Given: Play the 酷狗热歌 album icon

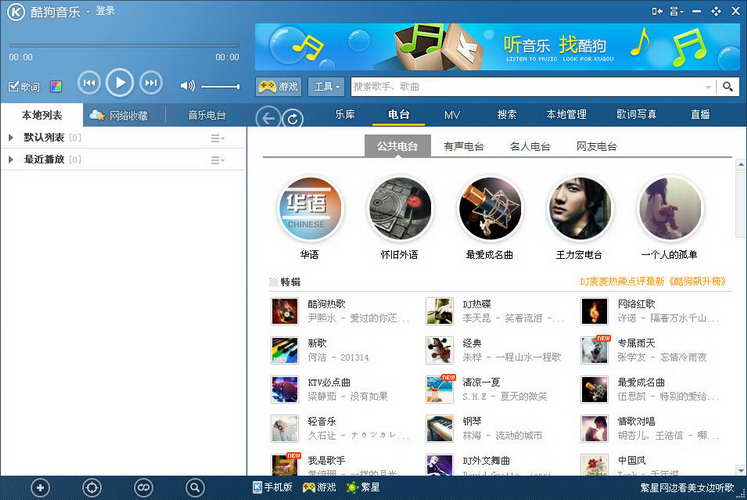Looking at the screenshot, I should click(284, 311).
